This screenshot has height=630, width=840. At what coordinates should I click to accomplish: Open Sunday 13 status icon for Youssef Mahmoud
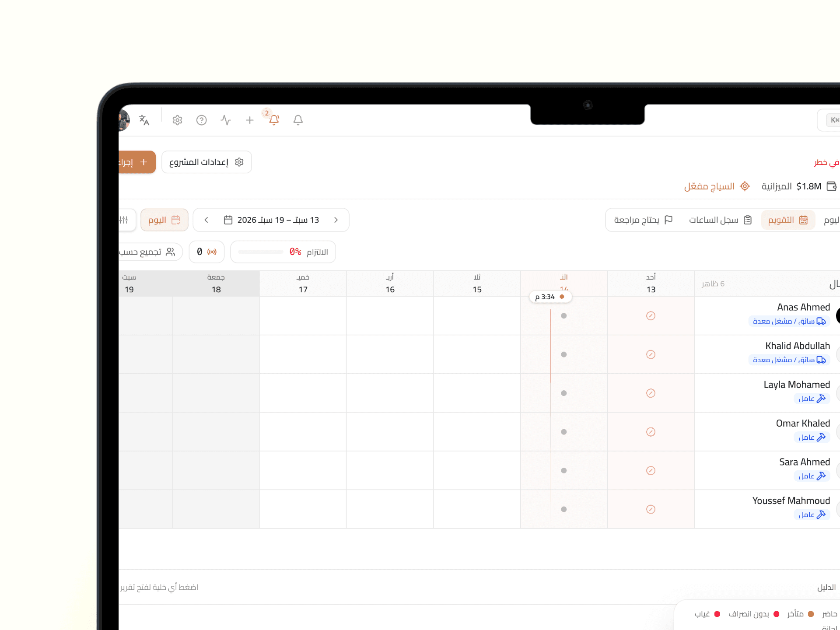click(x=651, y=509)
